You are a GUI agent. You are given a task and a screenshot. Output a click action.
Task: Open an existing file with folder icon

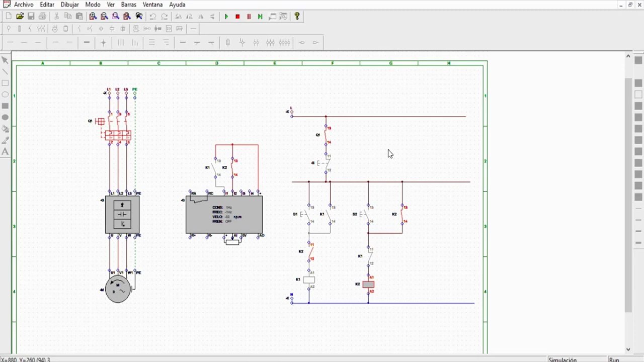pos(20,17)
